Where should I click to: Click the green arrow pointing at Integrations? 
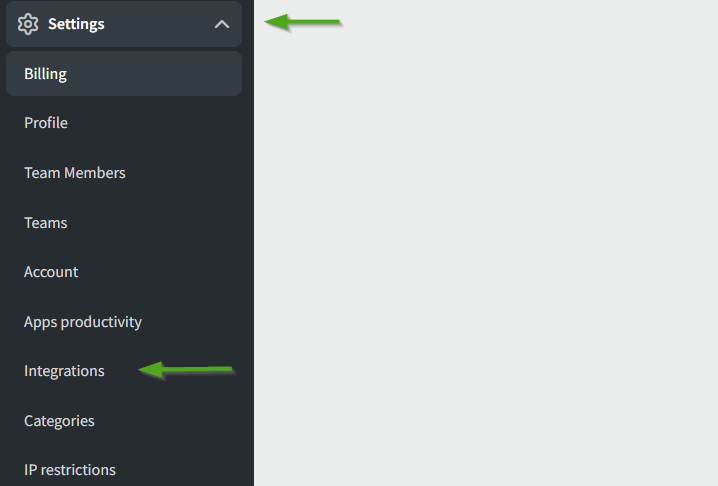click(186, 371)
